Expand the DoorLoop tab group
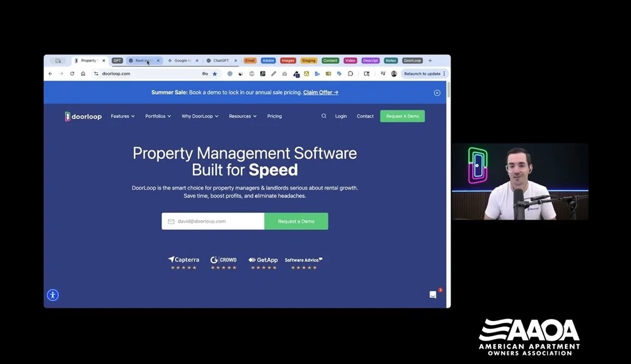631x364 pixels. click(412, 61)
